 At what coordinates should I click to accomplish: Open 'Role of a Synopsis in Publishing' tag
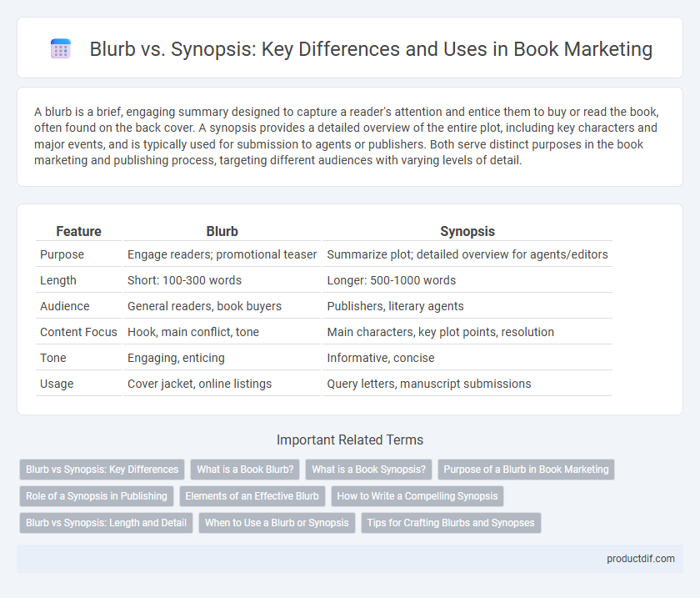point(97,496)
